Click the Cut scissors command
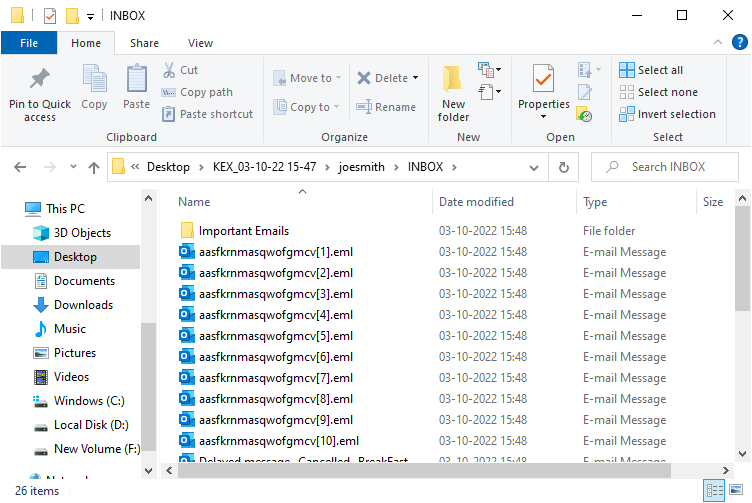This screenshot has width=752, height=503. [x=180, y=70]
